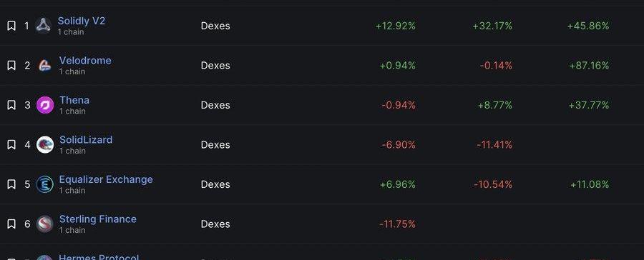Viewport: 644px width, 260px height.
Task: Open the Equalizer Exchange link
Action: [x=106, y=179]
